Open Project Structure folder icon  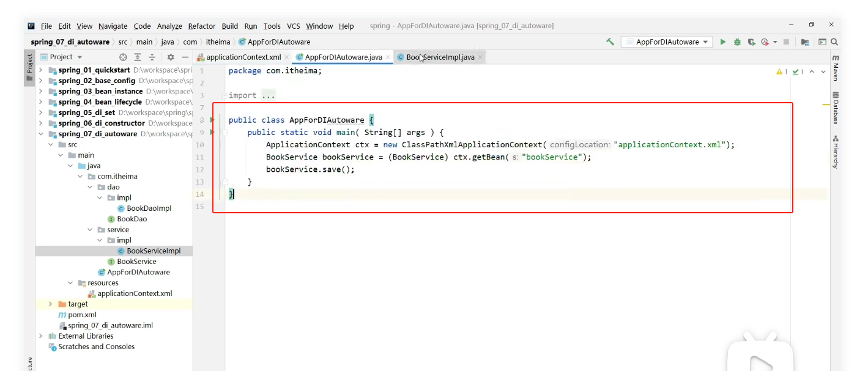coord(805,42)
